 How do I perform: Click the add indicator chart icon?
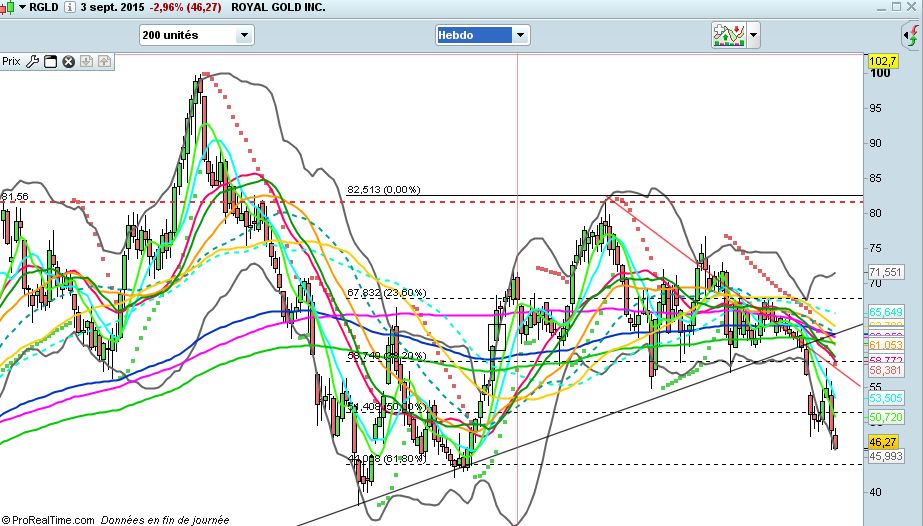click(x=729, y=35)
